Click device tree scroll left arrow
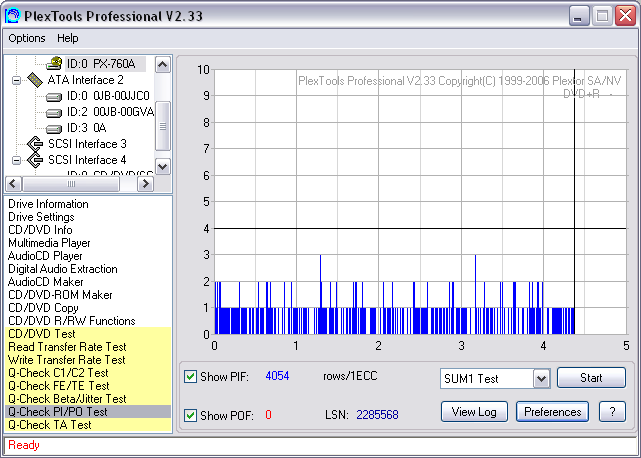Image resolution: width=641 pixels, height=458 pixels. pos(13,184)
